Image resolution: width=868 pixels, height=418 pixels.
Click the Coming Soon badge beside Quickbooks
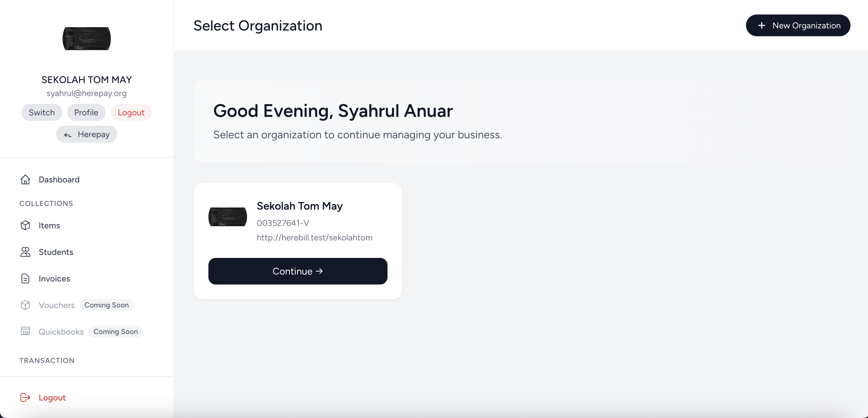point(116,331)
